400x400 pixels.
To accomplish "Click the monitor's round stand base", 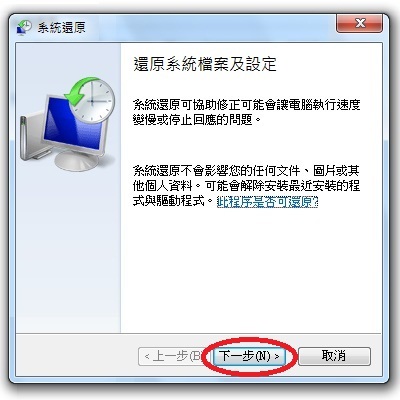I will coord(77,161).
